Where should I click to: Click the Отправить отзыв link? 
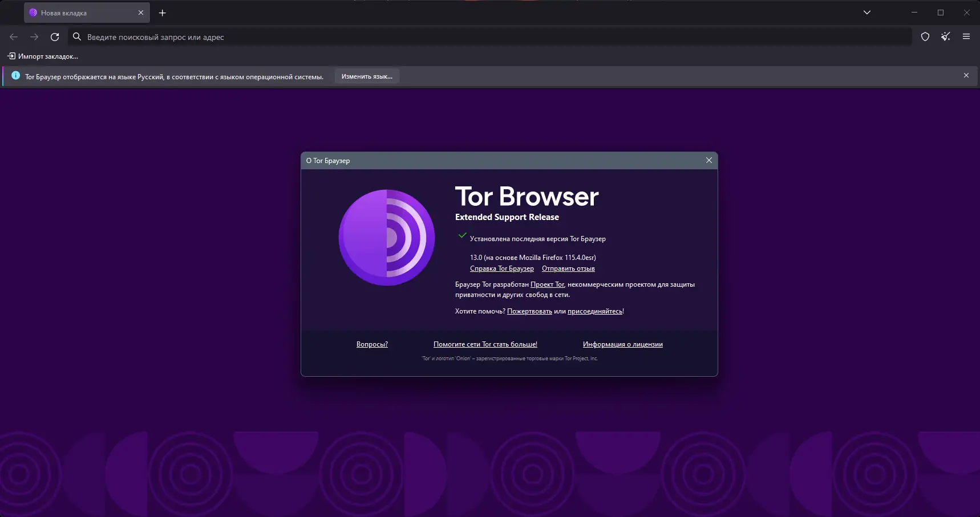(x=568, y=268)
